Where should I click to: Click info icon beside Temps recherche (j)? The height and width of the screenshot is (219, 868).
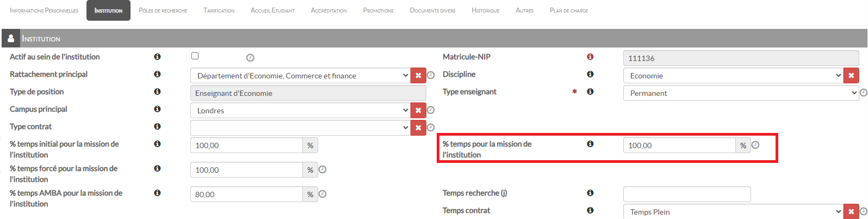click(590, 193)
